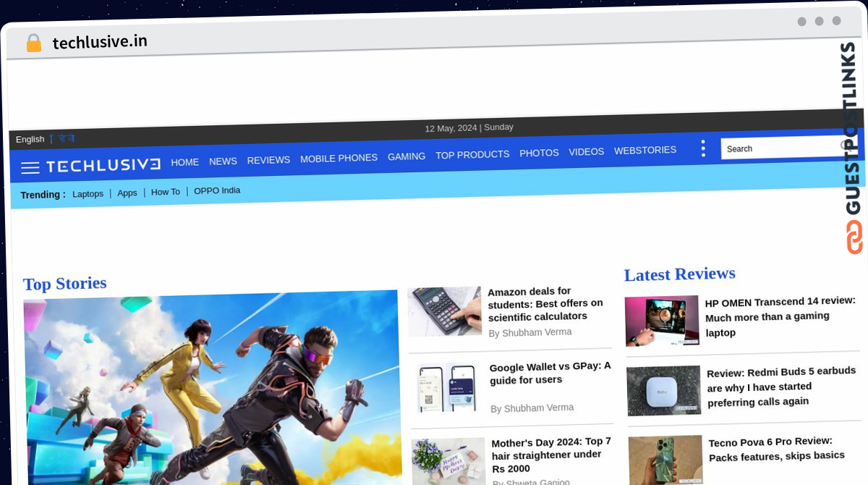Click the techlusive.in address text

pos(100,42)
